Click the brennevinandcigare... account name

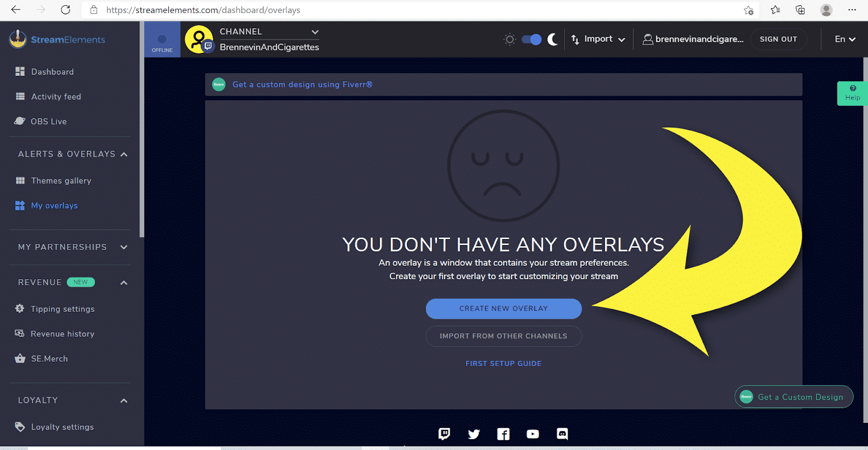693,39
